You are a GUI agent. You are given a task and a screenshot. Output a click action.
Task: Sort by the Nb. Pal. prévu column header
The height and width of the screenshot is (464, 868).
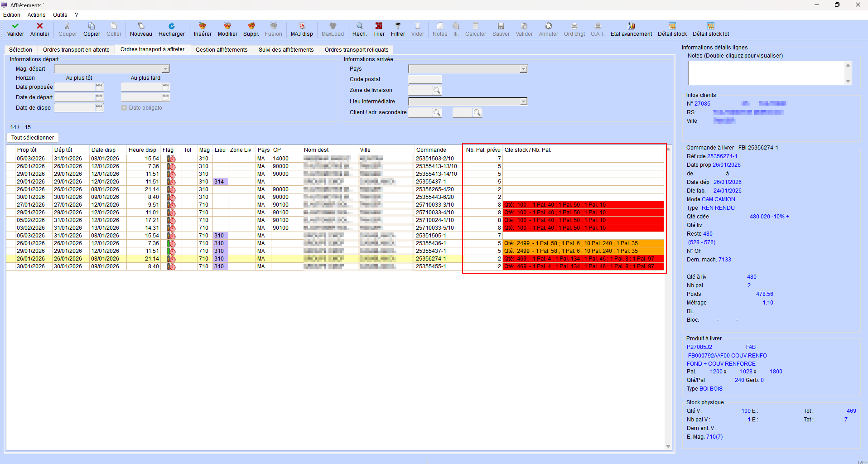[483, 150]
